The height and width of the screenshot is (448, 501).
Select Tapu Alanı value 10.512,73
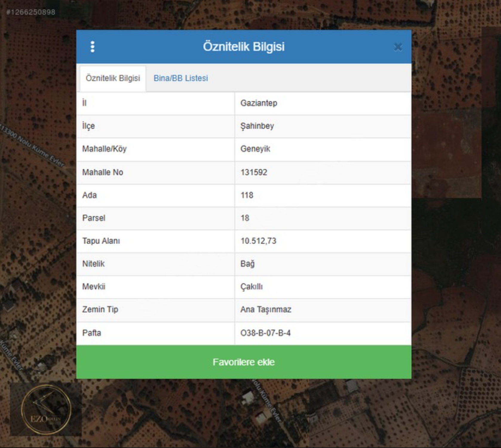[258, 241]
